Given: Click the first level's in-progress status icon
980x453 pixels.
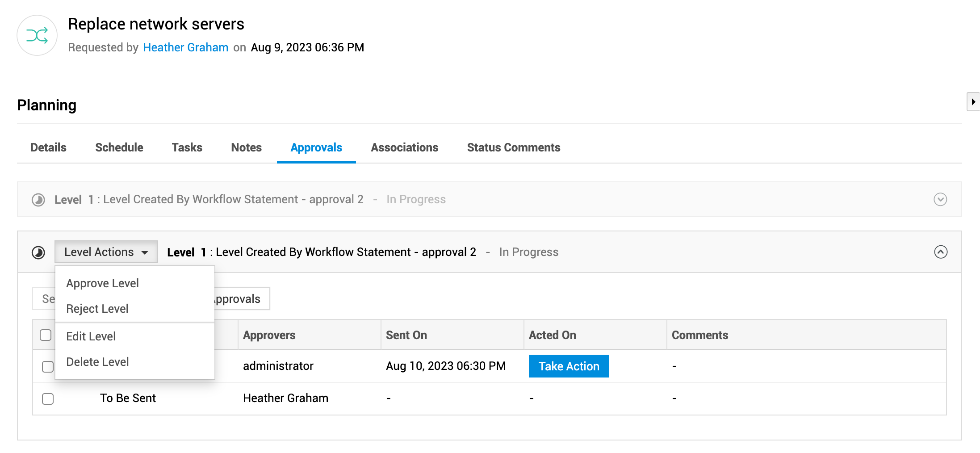Looking at the screenshot, I should tap(38, 200).
